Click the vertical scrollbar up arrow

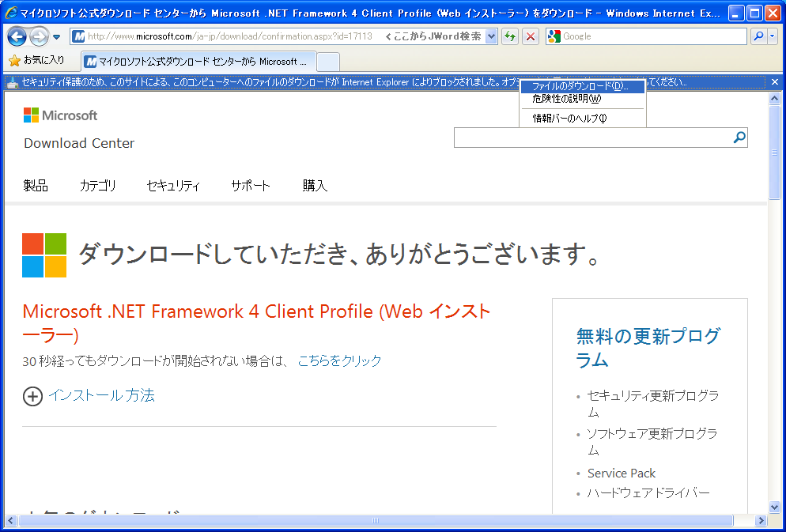point(774,98)
